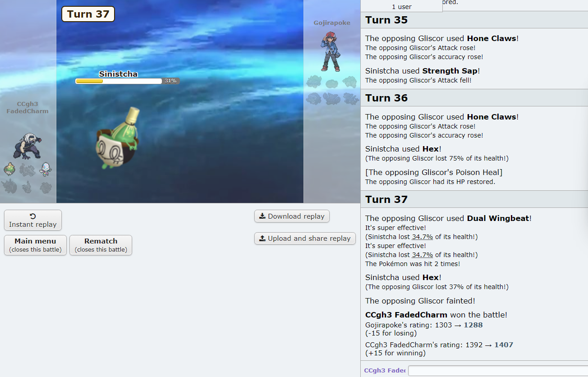Click the Turn 35 heading in battle log
The image size is (588, 377).
386,20
